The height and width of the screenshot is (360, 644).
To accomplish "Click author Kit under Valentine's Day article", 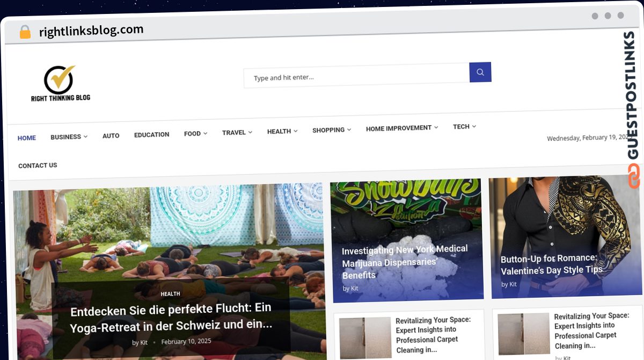I will (x=513, y=284).
